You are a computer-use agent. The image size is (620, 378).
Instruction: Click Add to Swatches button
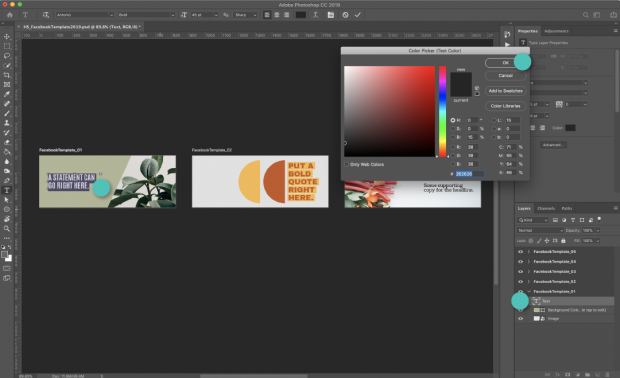coord(505,91)
